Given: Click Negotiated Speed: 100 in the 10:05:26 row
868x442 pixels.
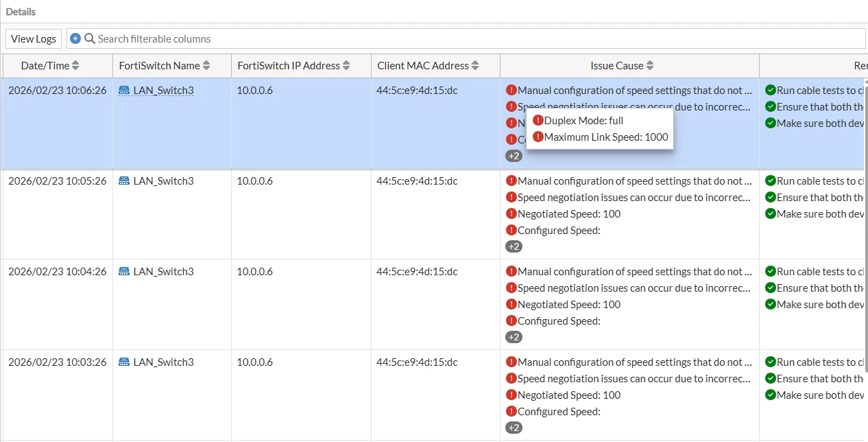Looking at the screenshot, I should click(x=569, y=213).
